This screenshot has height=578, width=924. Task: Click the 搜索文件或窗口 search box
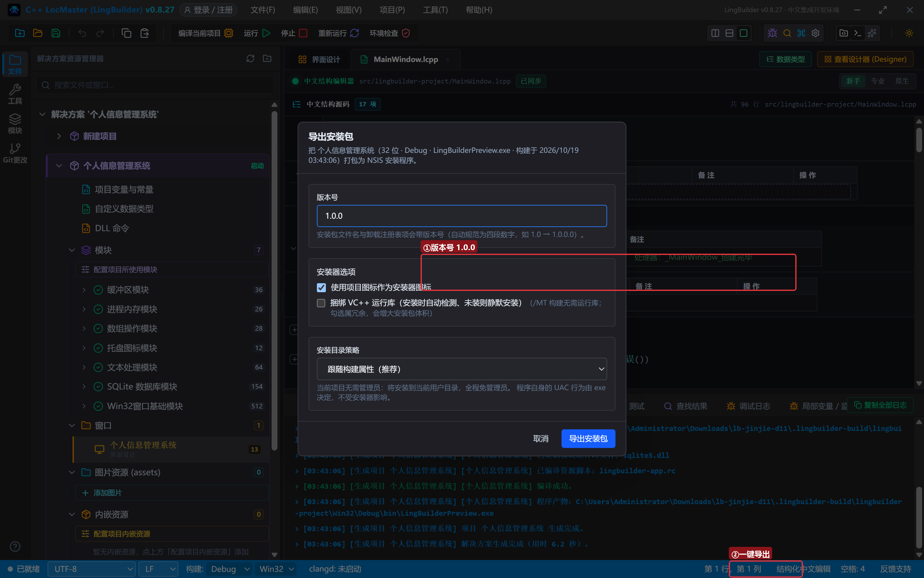coord(155,85)
